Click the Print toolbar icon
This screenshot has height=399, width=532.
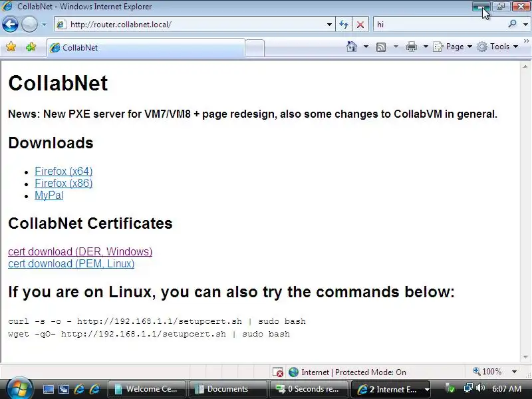[411, 47]
